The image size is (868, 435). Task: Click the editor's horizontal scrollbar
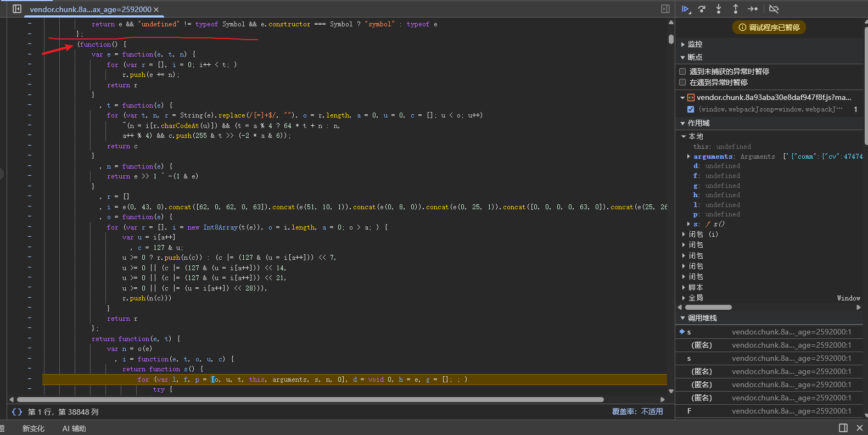pyautogui.click(x=310, y=399)
